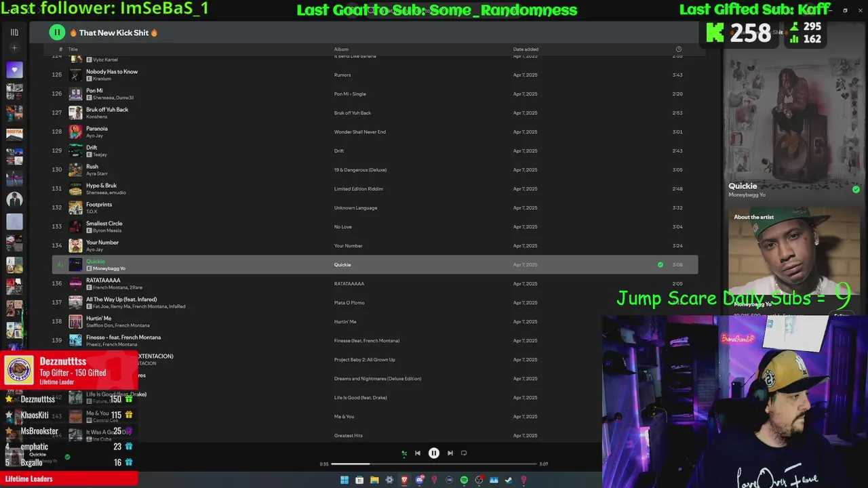Viewport: 868px width, 488px height.
Task: Open Discord from the taskbar
Action: 419,480
